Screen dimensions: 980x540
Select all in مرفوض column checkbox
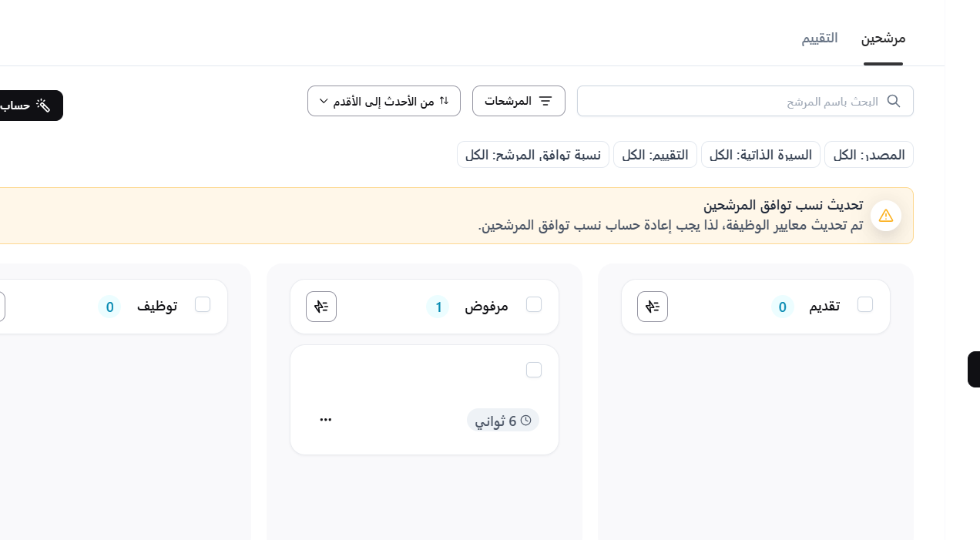tap(534, 304)
